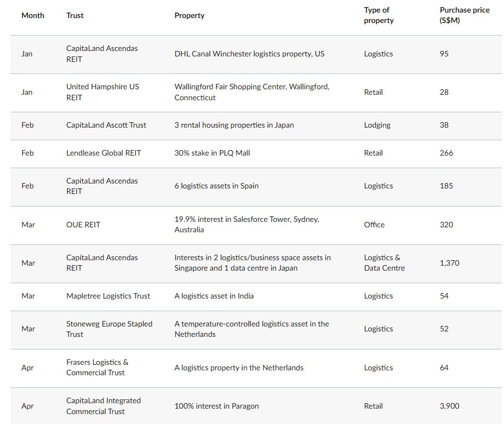Click the Type of property header
This screenshot has height=424, width=504.
tap(379, 15)
